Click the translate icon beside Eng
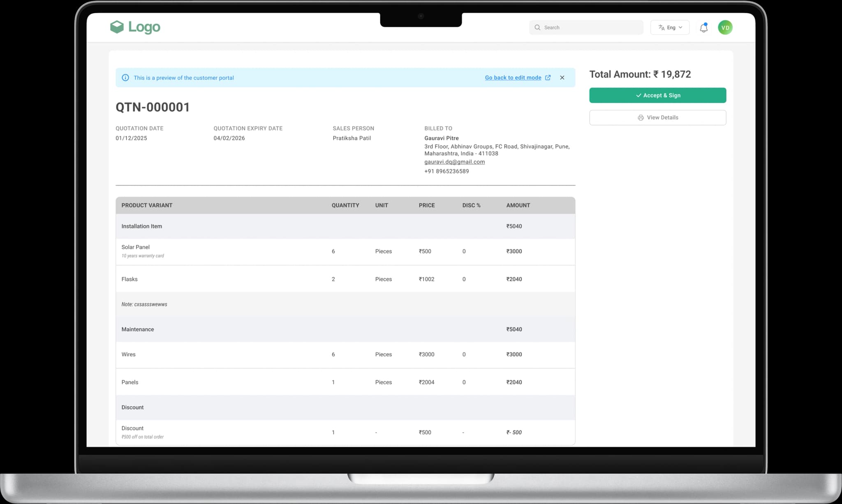The image size is (842, 504). coord(661,28)
